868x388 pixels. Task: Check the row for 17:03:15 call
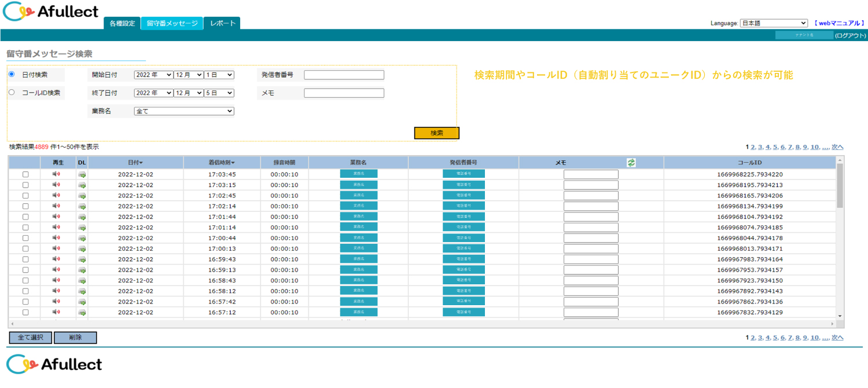(x=25, y=185)
